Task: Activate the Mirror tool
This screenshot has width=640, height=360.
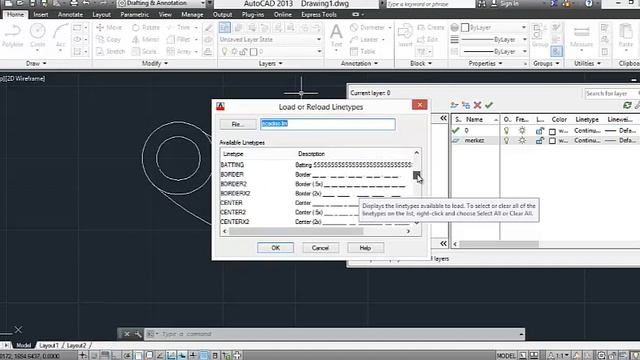Action: click(x=146, y=40)
